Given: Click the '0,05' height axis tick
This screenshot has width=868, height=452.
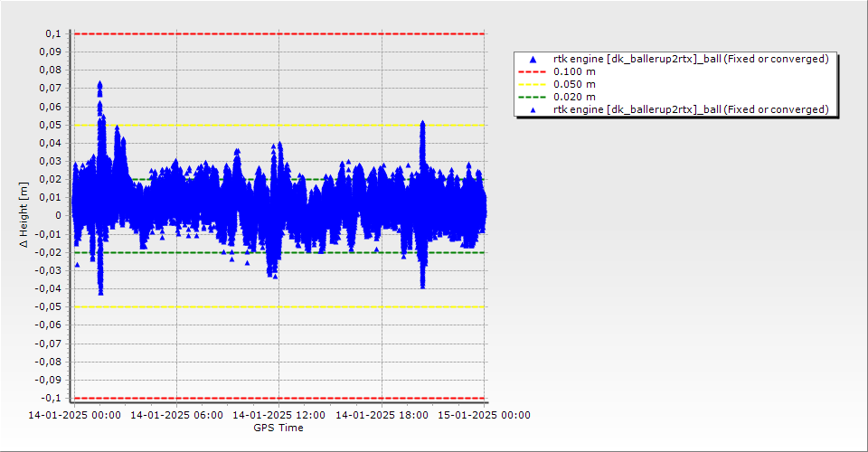Looking at the screenshot, I should (51, 125).
